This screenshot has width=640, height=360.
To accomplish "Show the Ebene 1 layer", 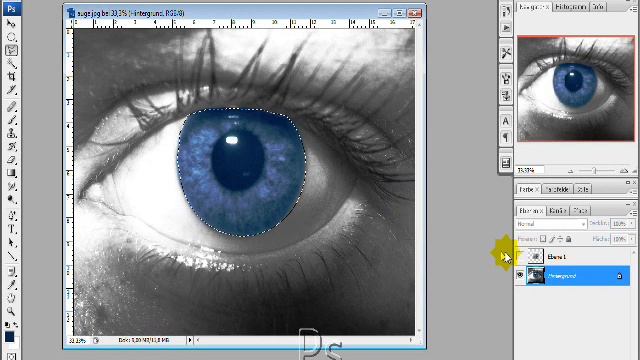I will pos(520,256).
